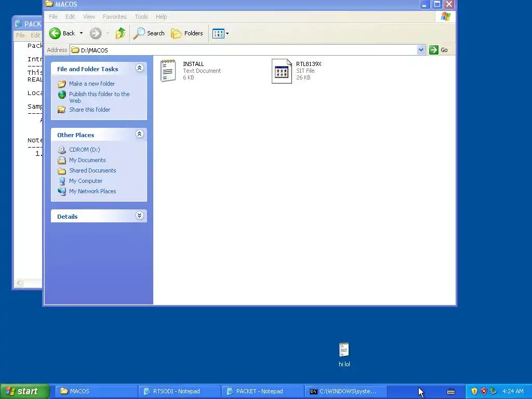
Task: Open the Tools menu
Action: [x=141, y=17]
